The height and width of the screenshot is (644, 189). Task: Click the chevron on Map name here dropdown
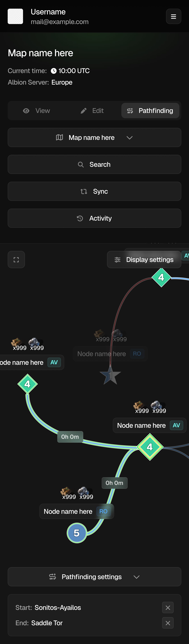click(130, 138)
